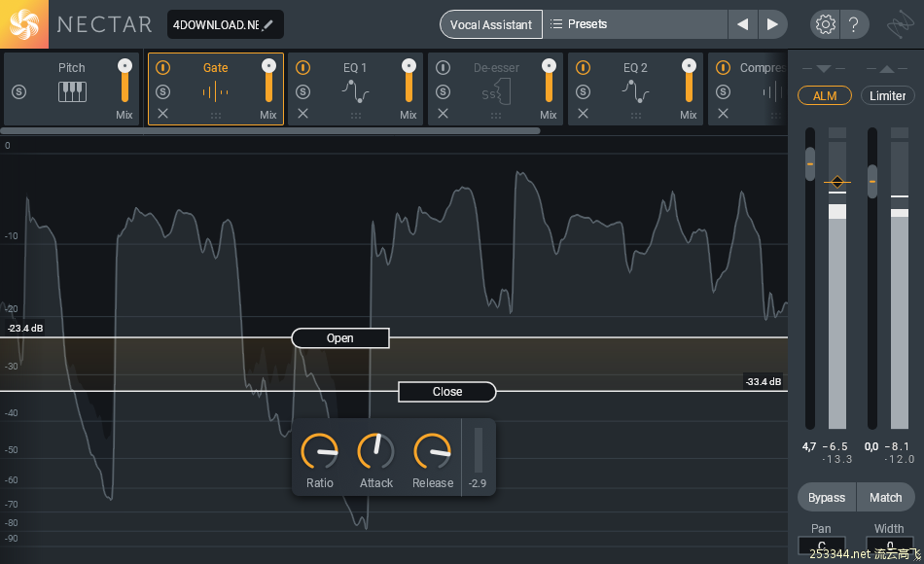Click the module chain horizontal scrollbar

click(x=270, y=131)
